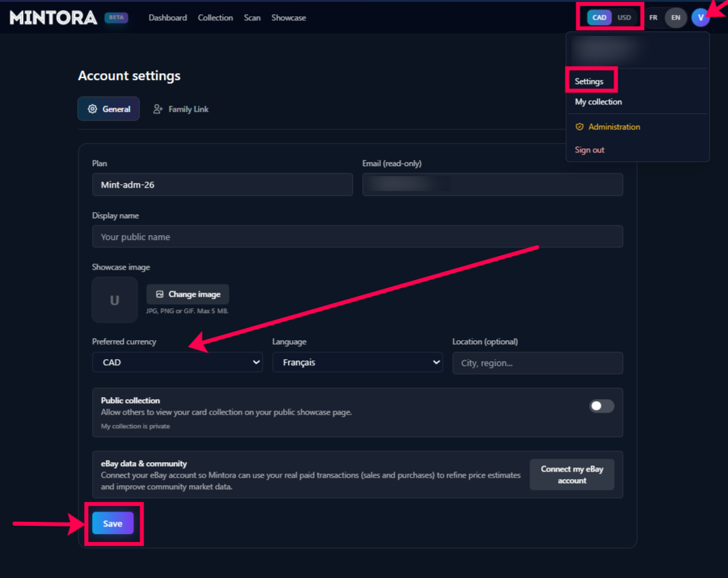Viewport: 728px width, 578px height.
Task: Click the BETA badge
Action: pos(116,18)
